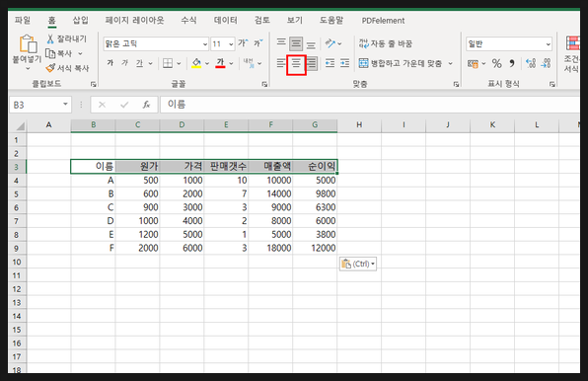The width and height of the screenshot is (588, 381).
Task: Select the cell containing 18000
Action: pyautogui.click(x=270, y=248)
